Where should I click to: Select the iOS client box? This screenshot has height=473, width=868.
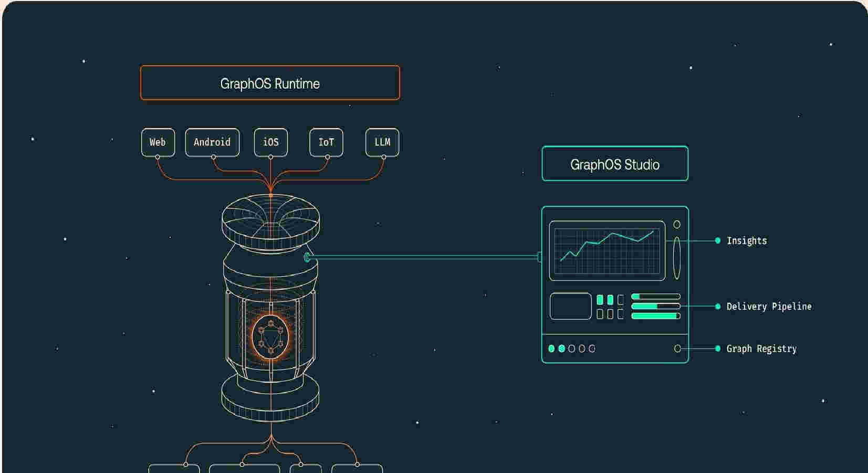(x=271, y=142)
